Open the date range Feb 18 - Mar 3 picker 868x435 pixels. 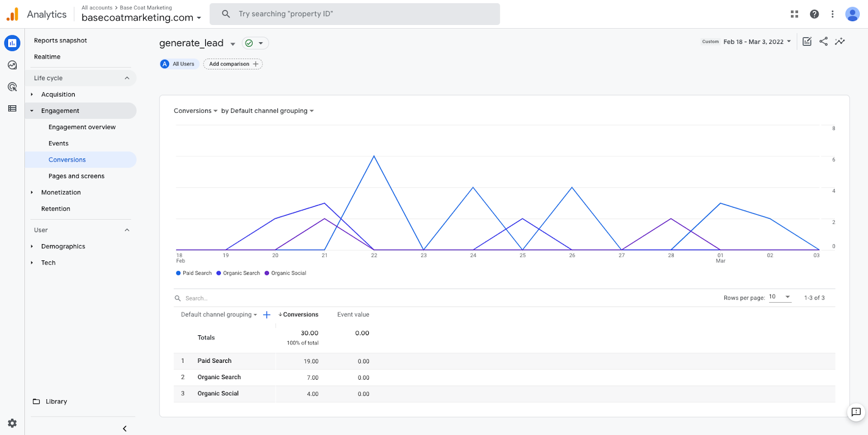pyautogui.click(x=757, y=42)
